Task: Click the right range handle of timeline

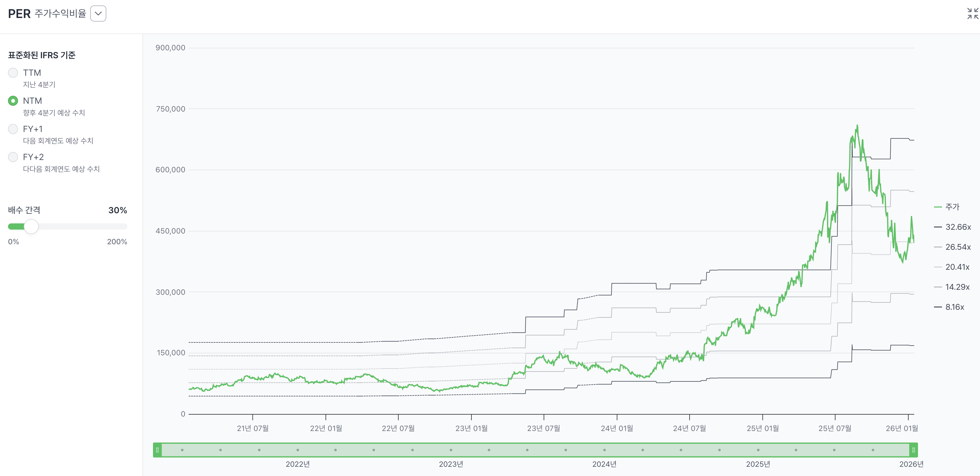Action: click(x=913, y=450)
